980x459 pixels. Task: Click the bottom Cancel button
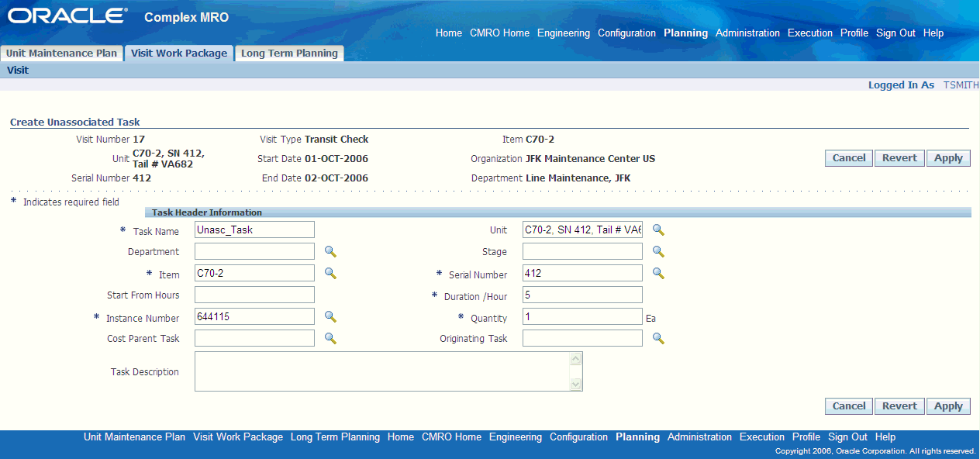tap(849, 406)
